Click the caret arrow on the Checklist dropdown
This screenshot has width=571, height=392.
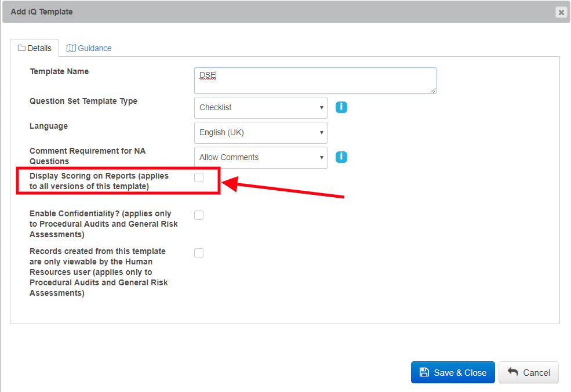[322, 108]
